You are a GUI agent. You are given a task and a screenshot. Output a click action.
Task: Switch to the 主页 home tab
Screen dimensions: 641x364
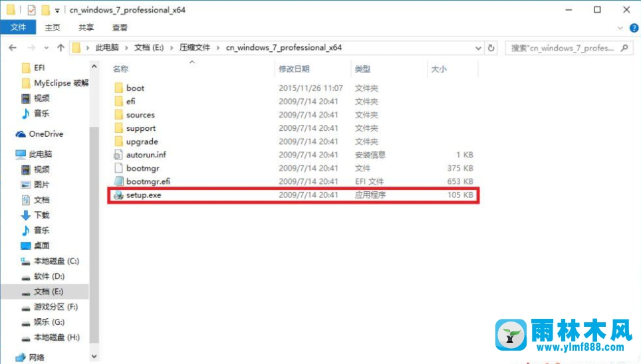[x=53, y=27]
